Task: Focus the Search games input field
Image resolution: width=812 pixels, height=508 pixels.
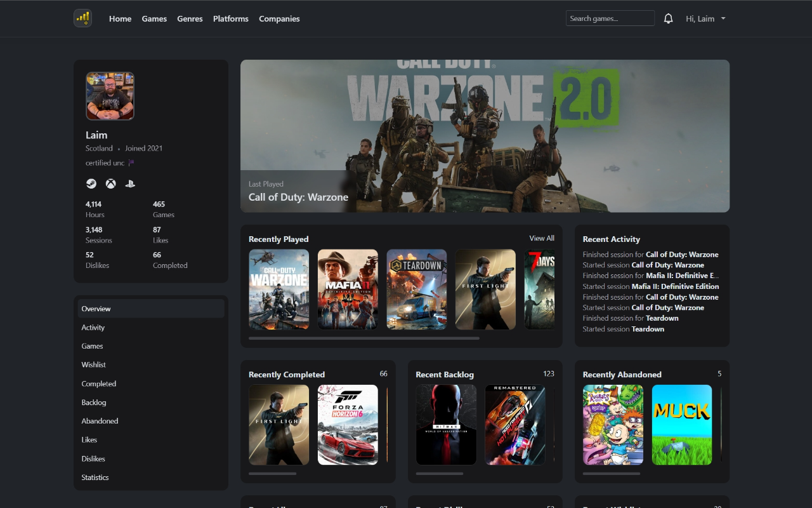Action: pos(610,18)
